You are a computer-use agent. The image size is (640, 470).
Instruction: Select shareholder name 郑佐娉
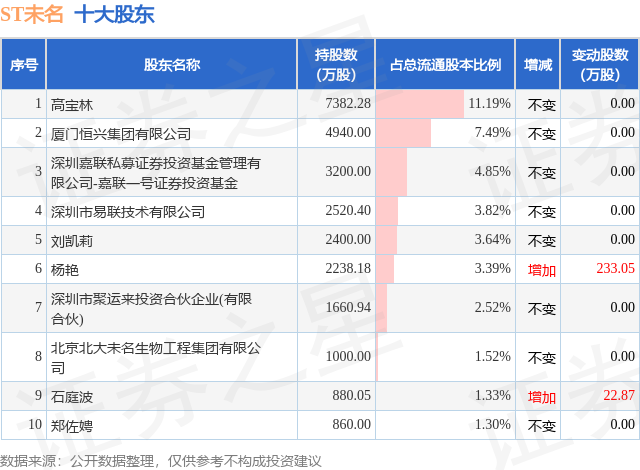[x=72, y=426]
